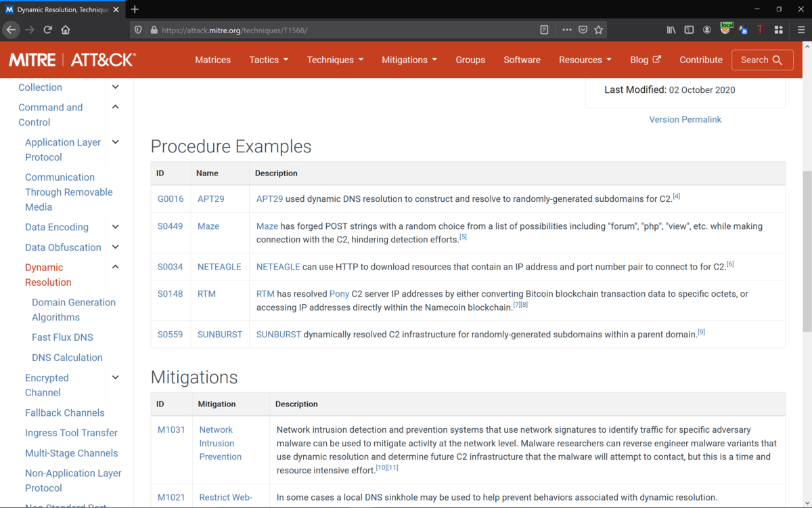812x508 pixels.
Task: Collapse Dynamic Resolution sub-techniques
Action: pyautogui.click(x=115, y=267)
